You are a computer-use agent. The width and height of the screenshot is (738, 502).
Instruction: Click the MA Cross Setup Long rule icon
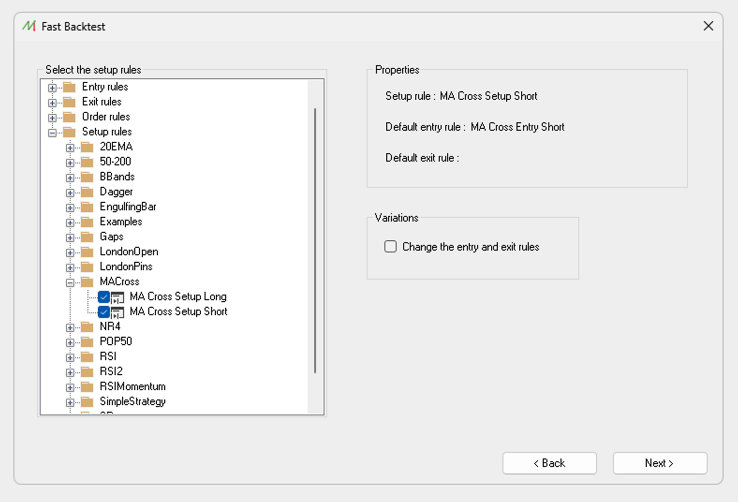pos(118,297)
